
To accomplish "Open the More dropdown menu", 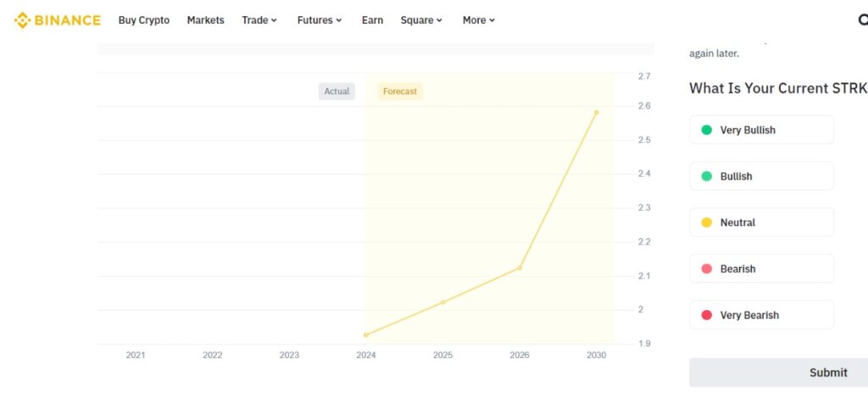I will [479, 20].
